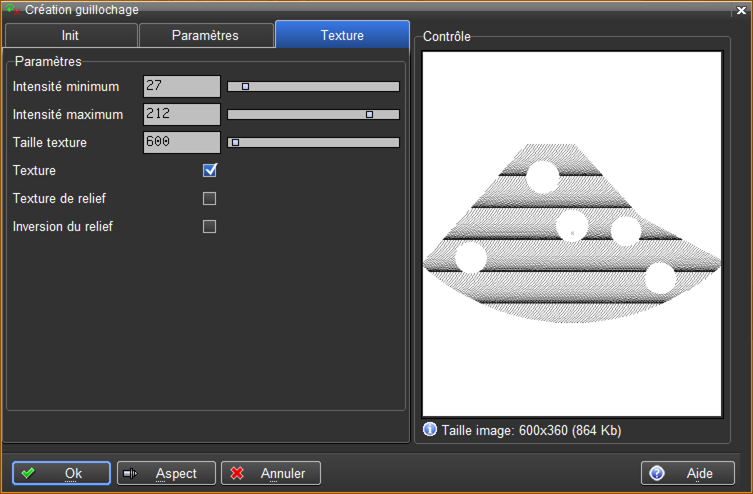Open the Paramètres tab
753x494 pixels.
click(206, 36)
